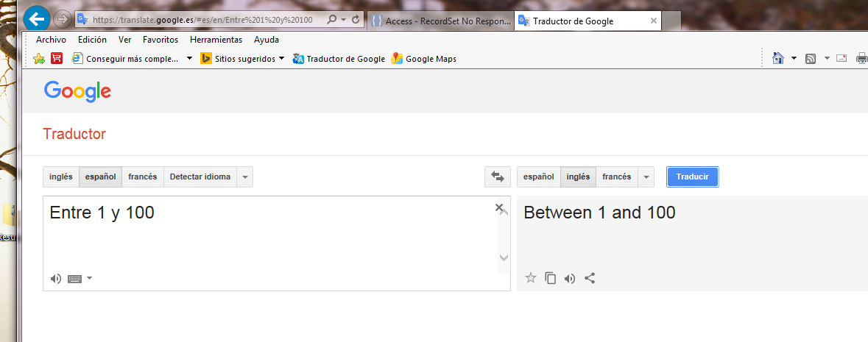Click the add-to-favorites star icon
Viewport: 868px width, 342px height.
click(x=39, y=59)
